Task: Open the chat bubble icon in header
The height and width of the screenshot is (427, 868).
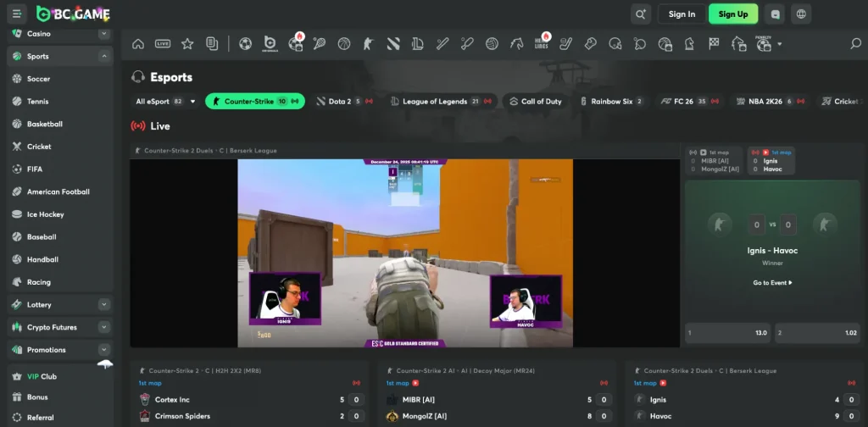Action: point(773,14)
